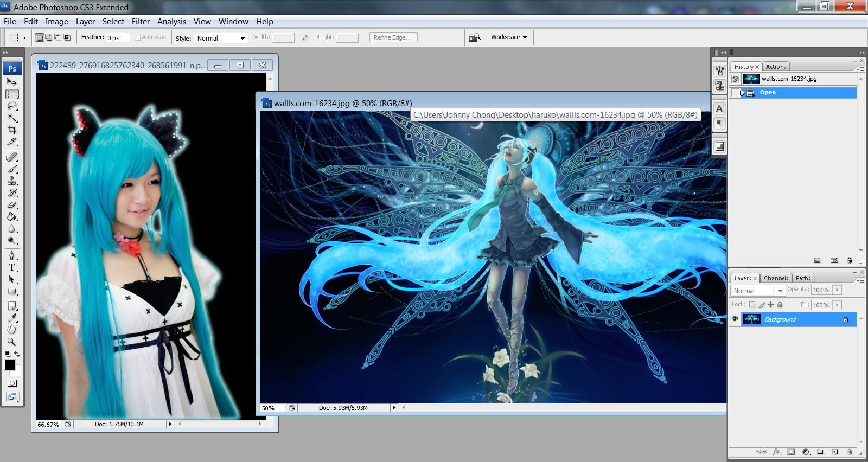This screenshot has height=462, width=868.
Task: Change screen mode button in toolbox
Action: [x=12, y=396]
